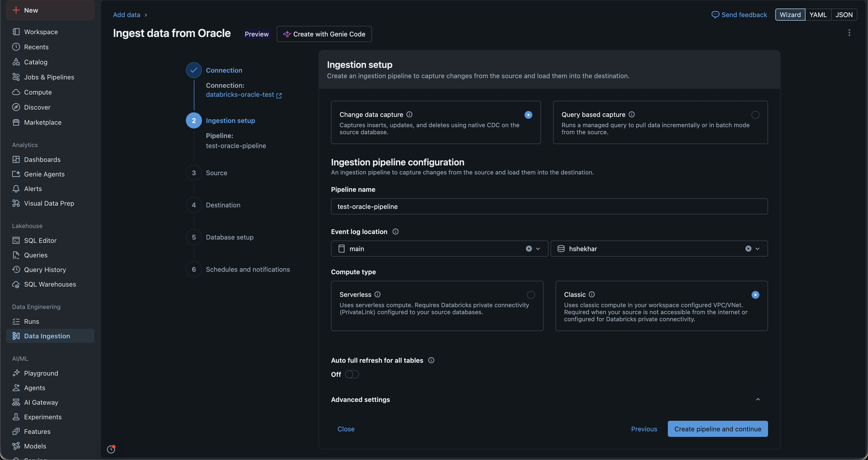This screenshot has width=868, height=460.
Task: Click the Queries icon
Action: pyautogui.click(x=16, y=255)
